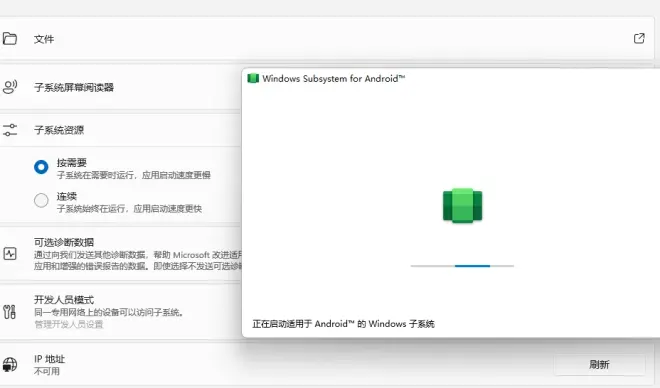660x388 pixels.
Task: Click the loading progress bar
Action: click(x=462, y=266)
